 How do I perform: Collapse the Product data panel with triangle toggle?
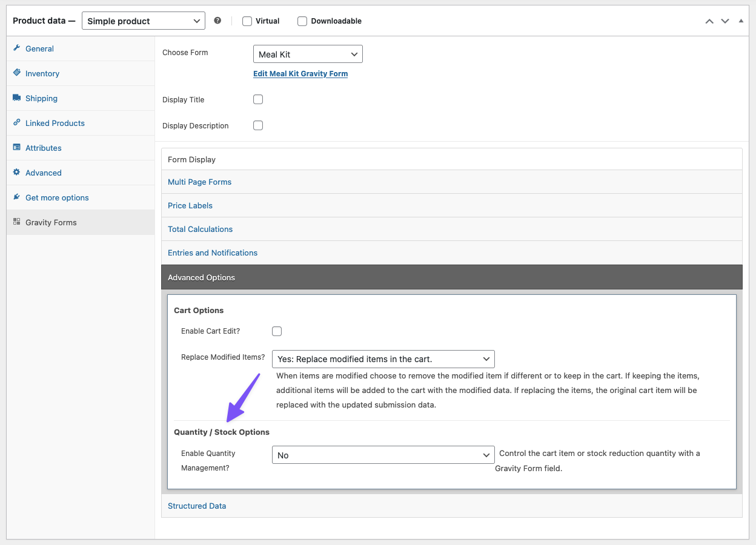click(741, 21)
